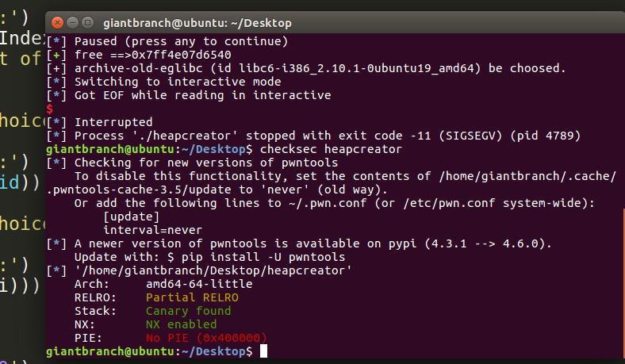Click the 'checksec heapcreator' command text
Image resolution: width=625 pixels, height=364 pixels.
point(331,149)
